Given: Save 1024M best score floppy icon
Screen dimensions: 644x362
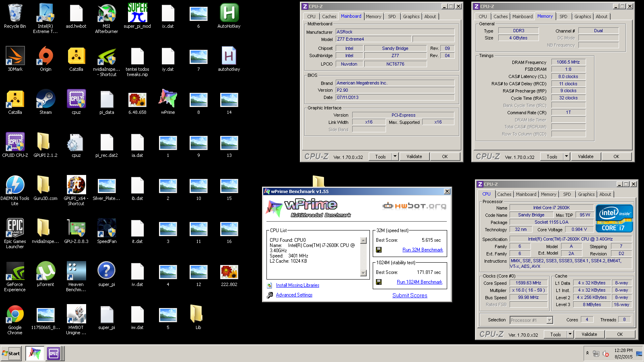Looking at the screenshot, I should coord(379,282).
